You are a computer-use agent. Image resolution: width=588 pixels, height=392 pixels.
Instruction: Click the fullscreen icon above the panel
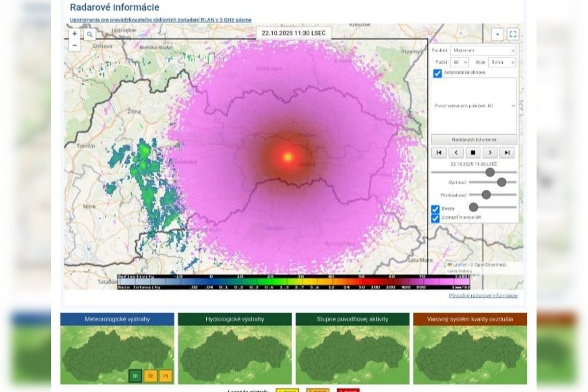click(513, 34)
